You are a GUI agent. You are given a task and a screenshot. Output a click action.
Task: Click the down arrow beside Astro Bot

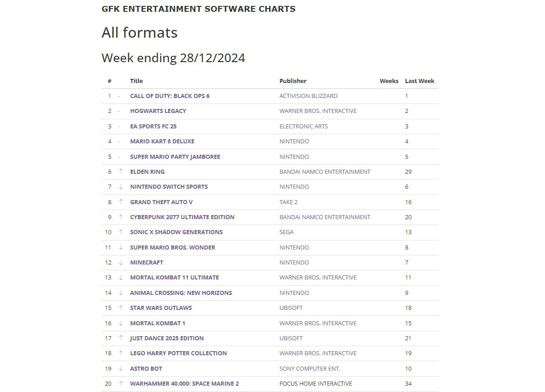121,368
